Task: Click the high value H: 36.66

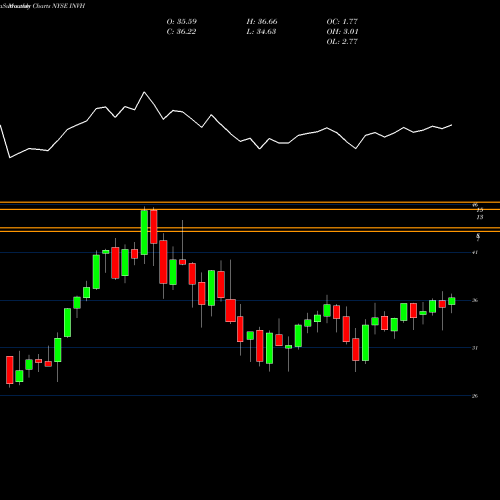Action: coord(262,22)
